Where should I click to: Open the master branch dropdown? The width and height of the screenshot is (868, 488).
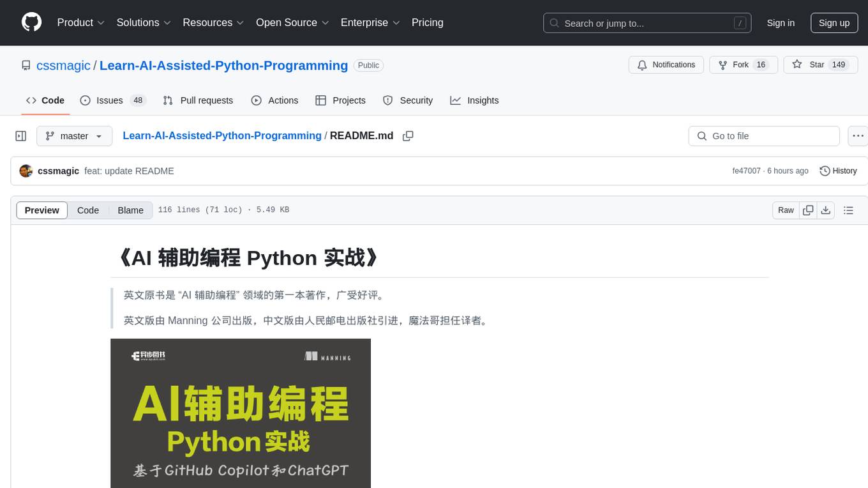pos(74,136)
